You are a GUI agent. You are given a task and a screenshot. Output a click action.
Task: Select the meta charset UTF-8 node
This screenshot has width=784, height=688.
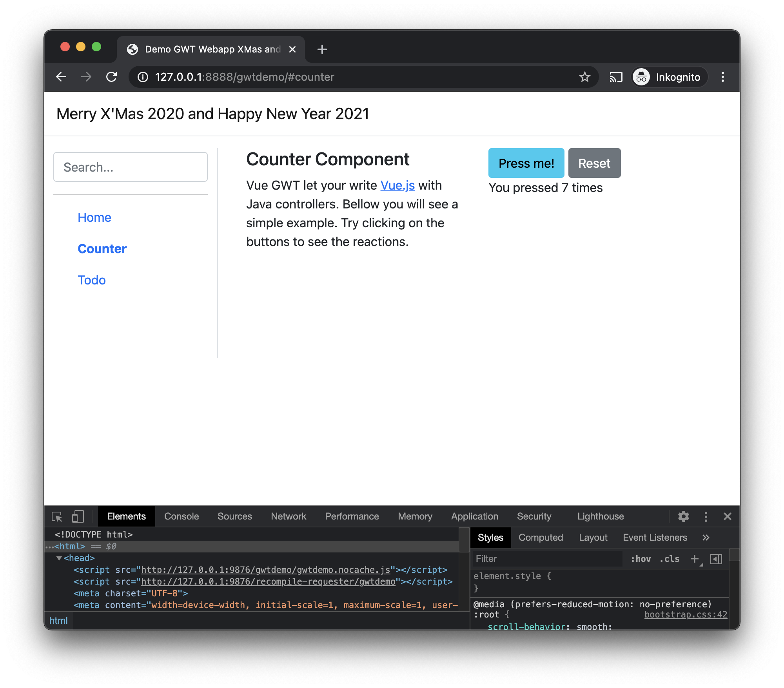coord(131,593)
